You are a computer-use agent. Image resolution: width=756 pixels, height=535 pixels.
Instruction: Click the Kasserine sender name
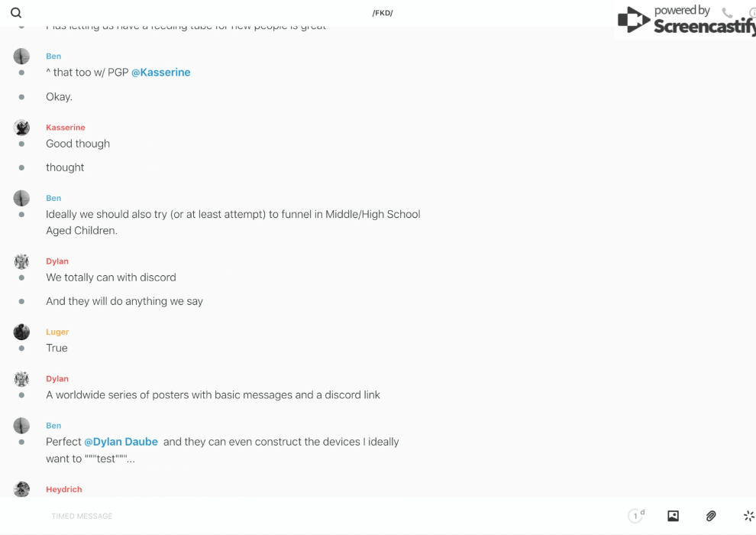(66, 128)
